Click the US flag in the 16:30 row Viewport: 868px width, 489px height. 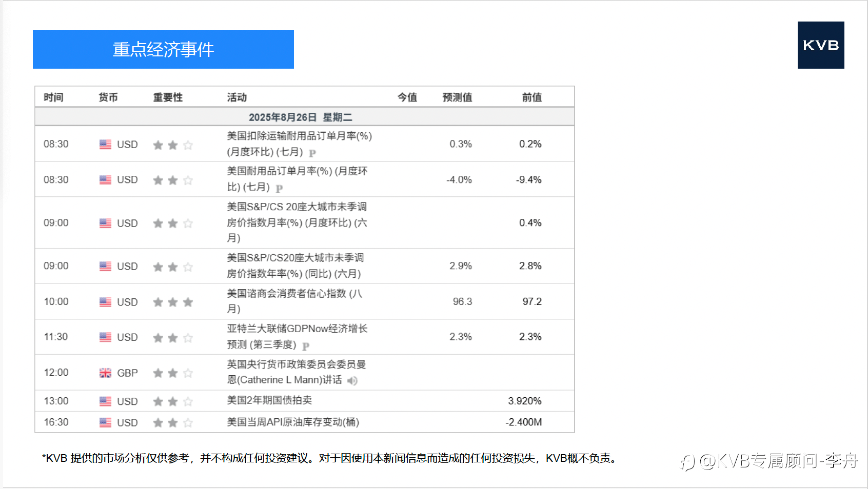105,422
